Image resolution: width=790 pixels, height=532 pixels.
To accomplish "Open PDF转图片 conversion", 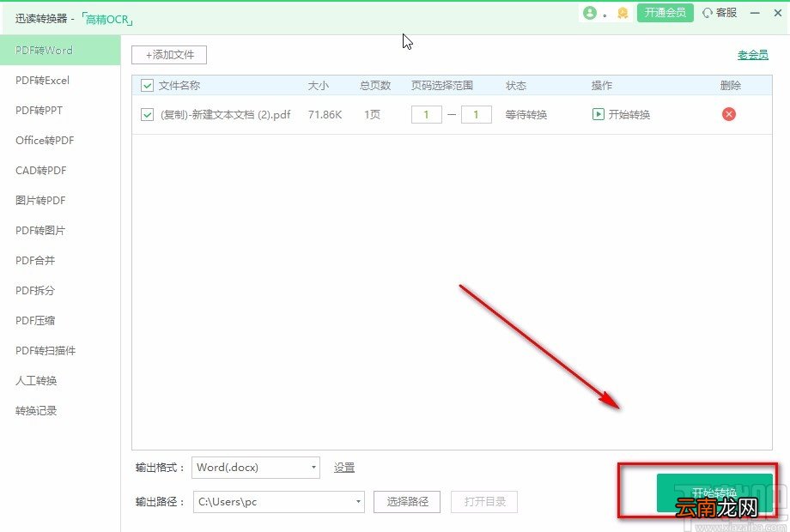I will 60,231.
